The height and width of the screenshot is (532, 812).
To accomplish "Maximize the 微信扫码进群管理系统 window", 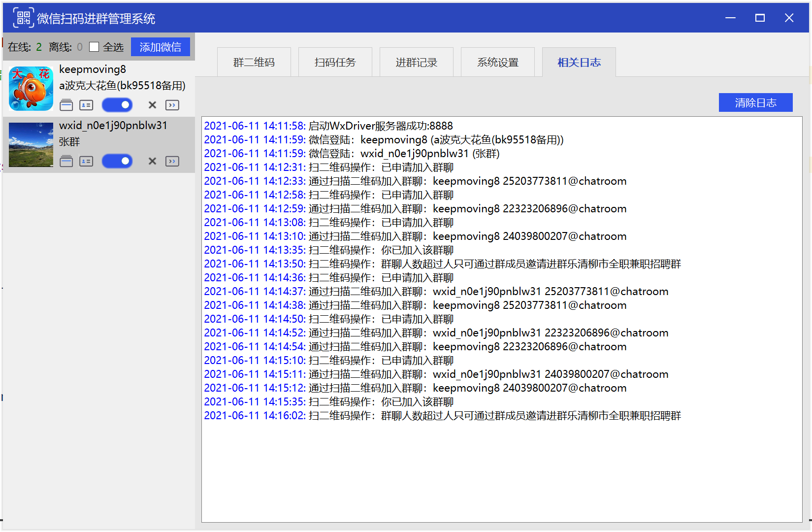I will coord(760,18).
